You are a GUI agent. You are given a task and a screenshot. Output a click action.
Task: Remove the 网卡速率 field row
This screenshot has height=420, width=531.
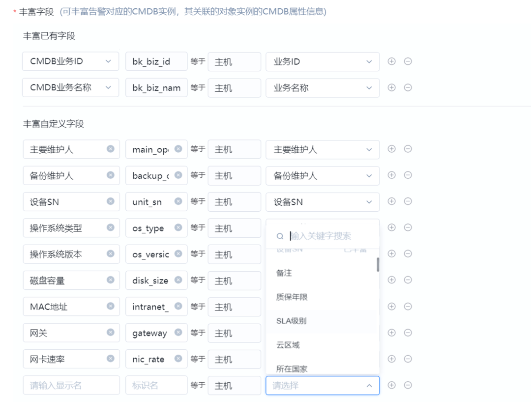[x=408, y=359]
